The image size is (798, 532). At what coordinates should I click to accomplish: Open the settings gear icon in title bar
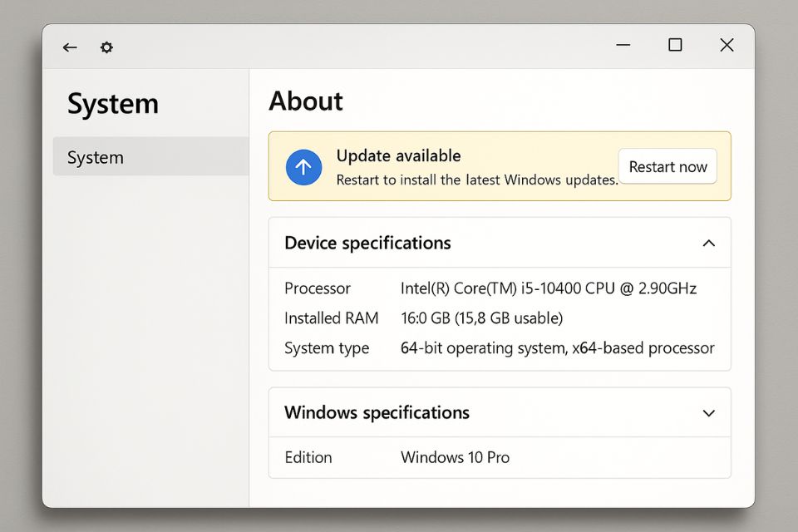[106, 47]
